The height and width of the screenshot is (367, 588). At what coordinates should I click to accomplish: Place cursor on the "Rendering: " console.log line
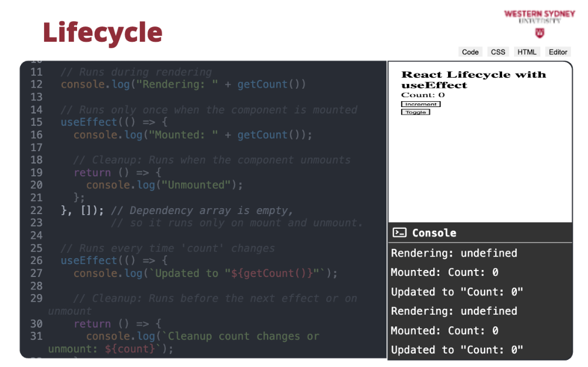tap(183, 85)
